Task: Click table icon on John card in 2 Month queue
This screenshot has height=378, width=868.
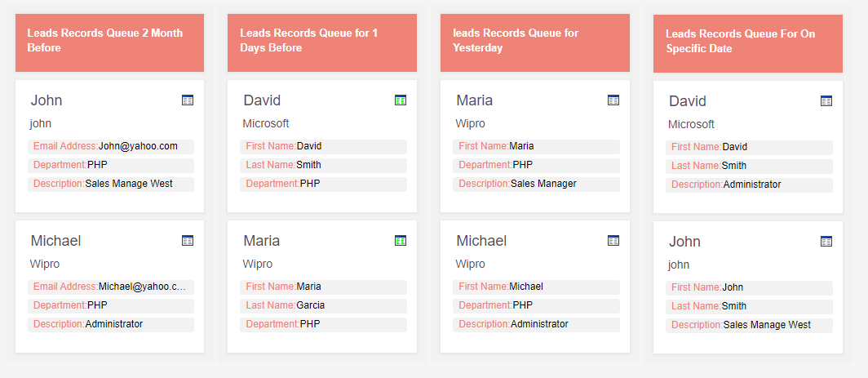Action: 188,100
